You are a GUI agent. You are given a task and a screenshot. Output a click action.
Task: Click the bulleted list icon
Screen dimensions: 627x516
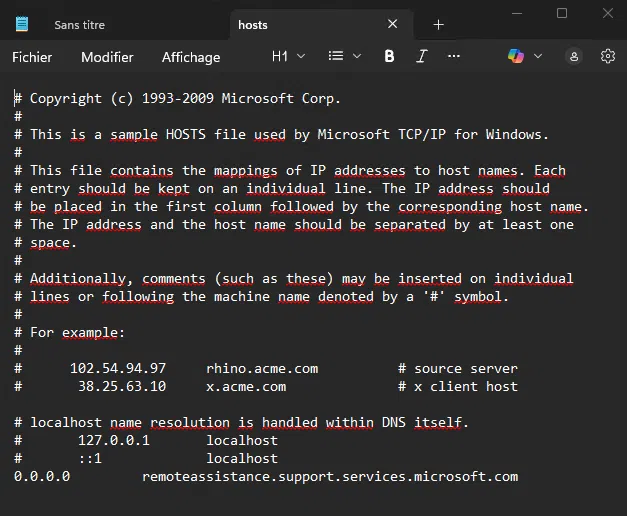click(336, 57)
